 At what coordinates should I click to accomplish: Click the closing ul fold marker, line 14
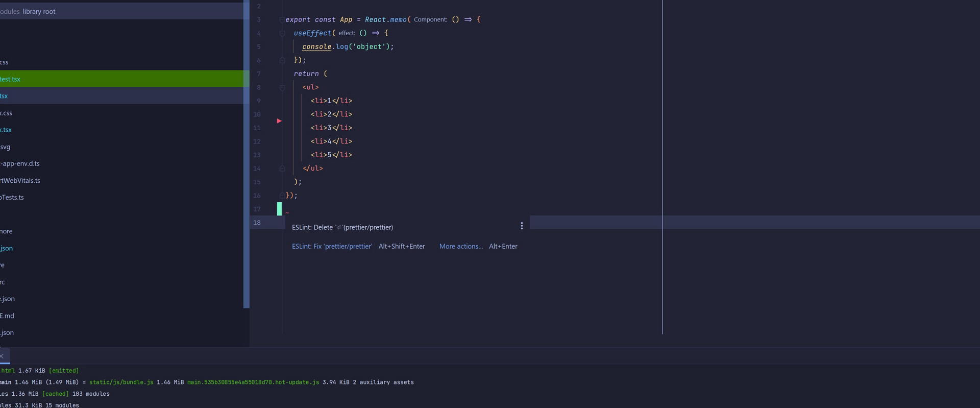[282, 169]
